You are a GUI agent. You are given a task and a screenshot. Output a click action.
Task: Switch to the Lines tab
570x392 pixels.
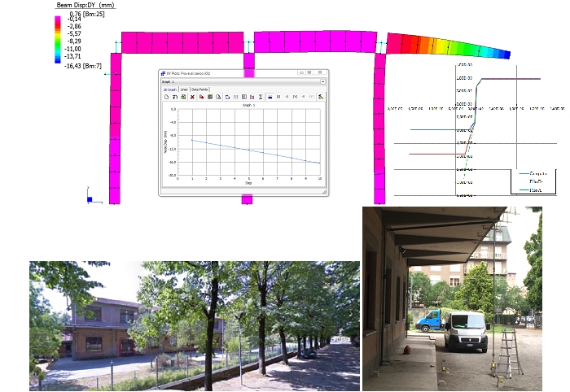[184, 89]
